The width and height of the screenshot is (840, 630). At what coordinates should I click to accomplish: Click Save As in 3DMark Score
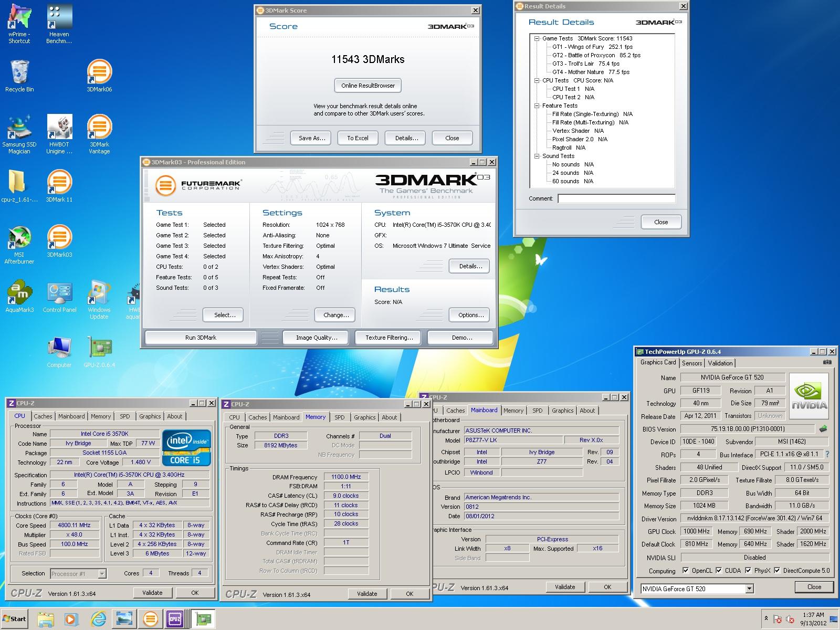coord(312,138)
